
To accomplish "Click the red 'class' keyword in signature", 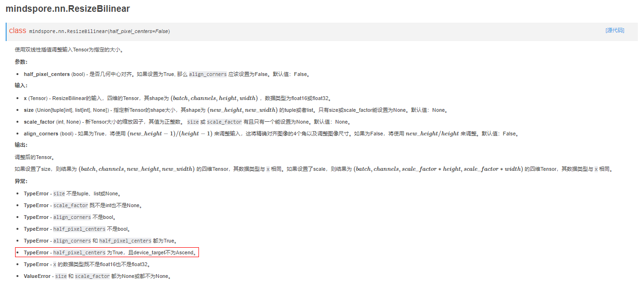I will tap(17, 31).
